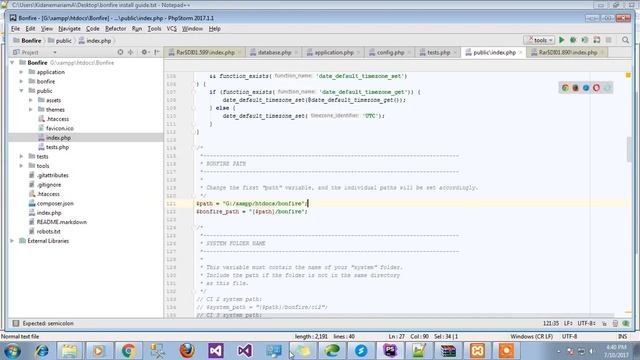Collapse the public folder
This screenshot has height=360, width=640.
pyautogui.click(x=22, y=91)
